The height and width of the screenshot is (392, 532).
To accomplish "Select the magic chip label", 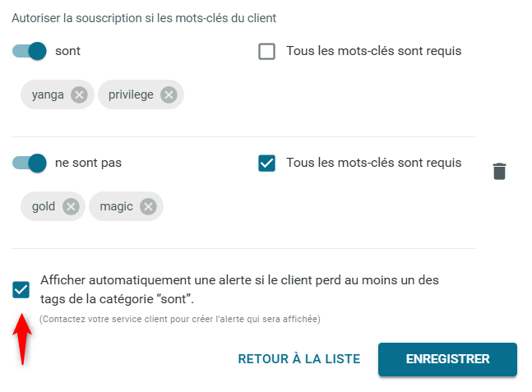I will (x=117, y=206).
